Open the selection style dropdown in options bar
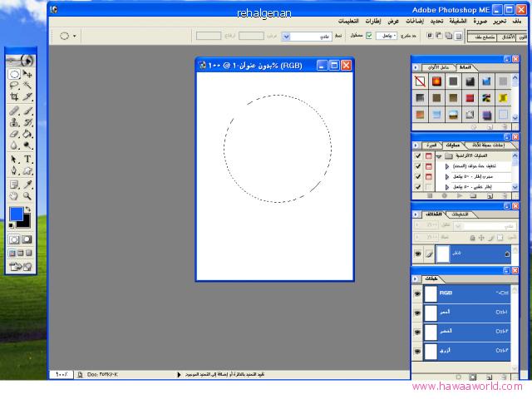Viewport: 532px width, 399px height. (x=286, y=37)
